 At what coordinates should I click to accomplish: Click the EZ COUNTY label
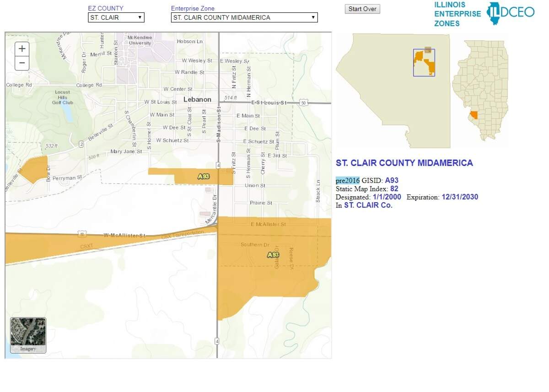point(106,8)
